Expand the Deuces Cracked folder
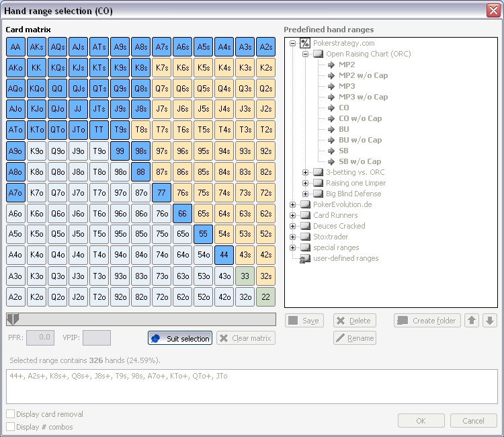 292,226
